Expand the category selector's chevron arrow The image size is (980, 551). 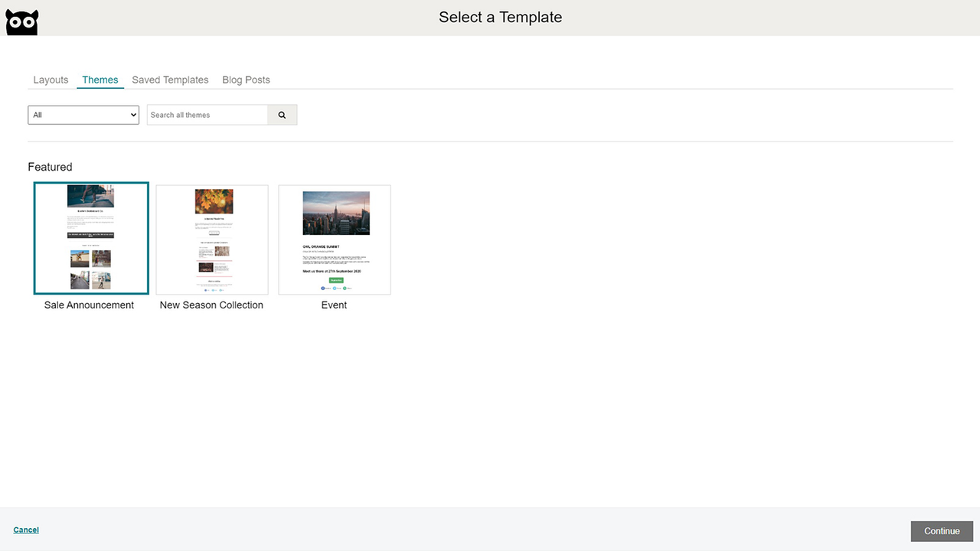[132, 114]
